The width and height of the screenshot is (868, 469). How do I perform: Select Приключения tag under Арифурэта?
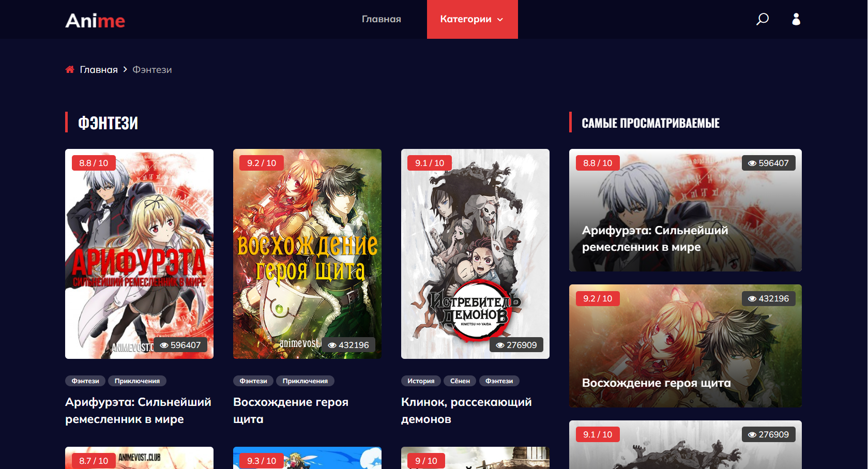coord(137,381)
